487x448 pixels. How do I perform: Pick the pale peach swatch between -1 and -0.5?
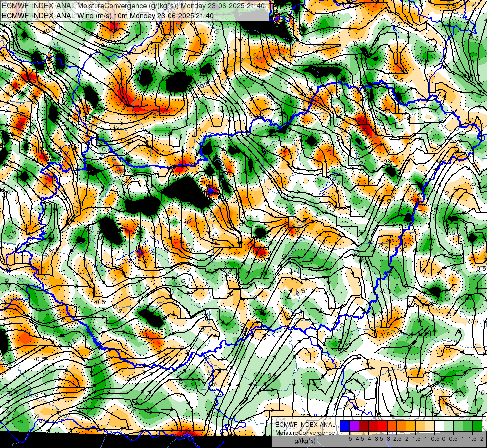point(430,426)
